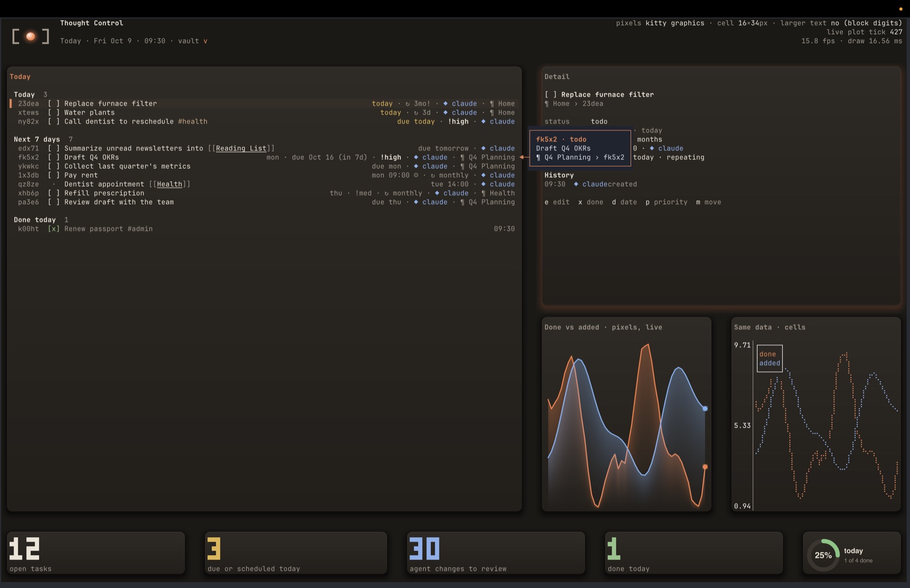Click the blue endpoint on live chart
The image size is (910, 588).
coord(705,408)
